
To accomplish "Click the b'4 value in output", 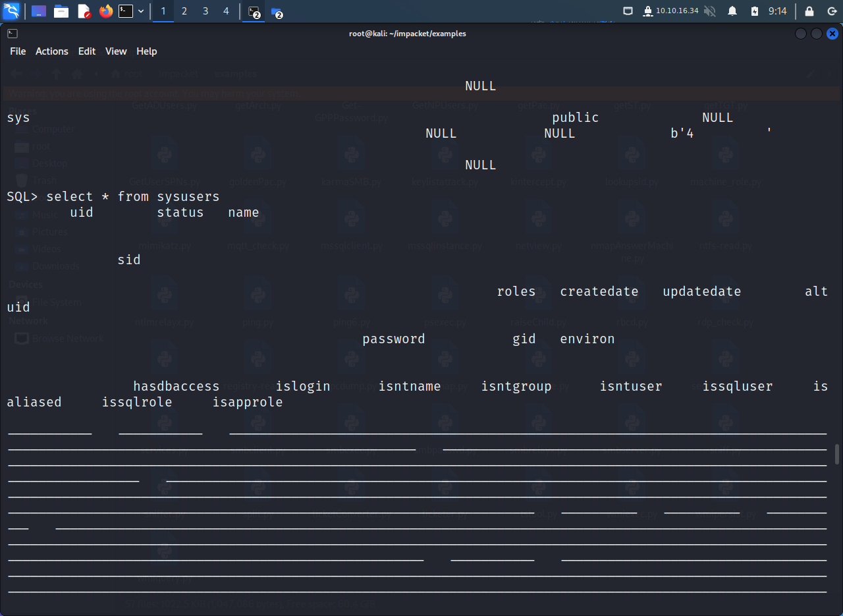I will [682, 133].
